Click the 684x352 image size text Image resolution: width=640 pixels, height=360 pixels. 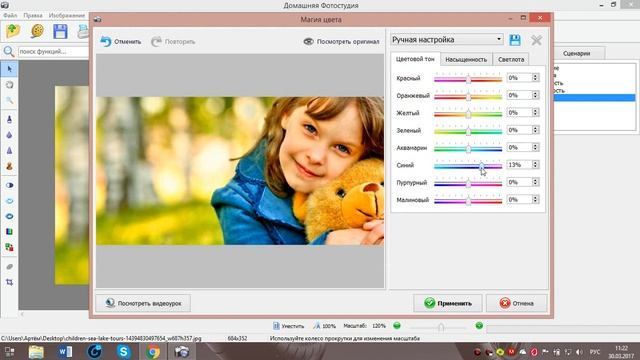click(x=237, y=338)
